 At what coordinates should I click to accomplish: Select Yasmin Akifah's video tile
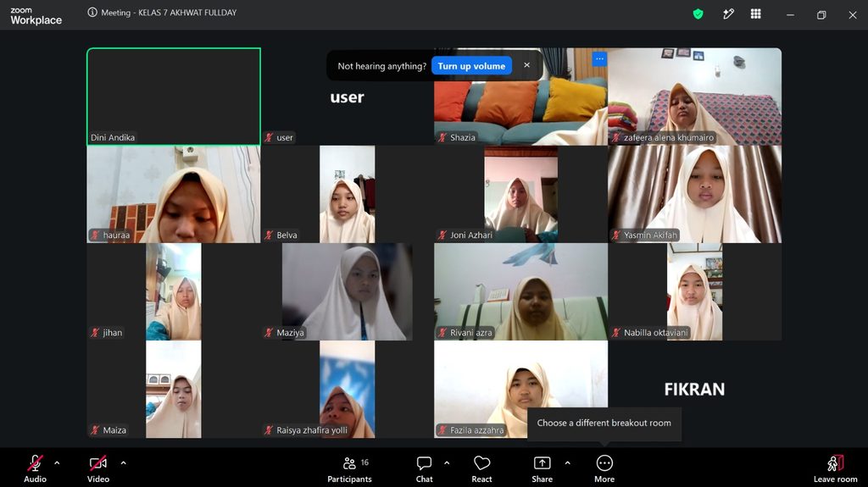click(695, 194)
